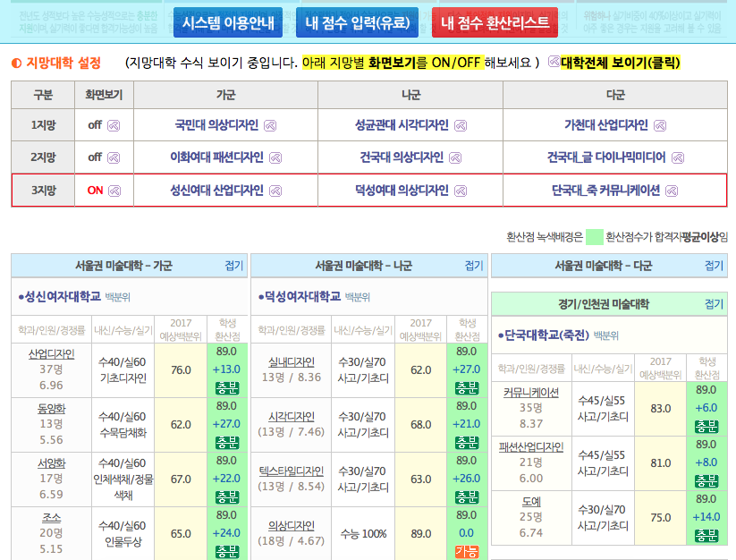Click 백분위 label next to 성신여자대학교

click(x=117, y=297)
